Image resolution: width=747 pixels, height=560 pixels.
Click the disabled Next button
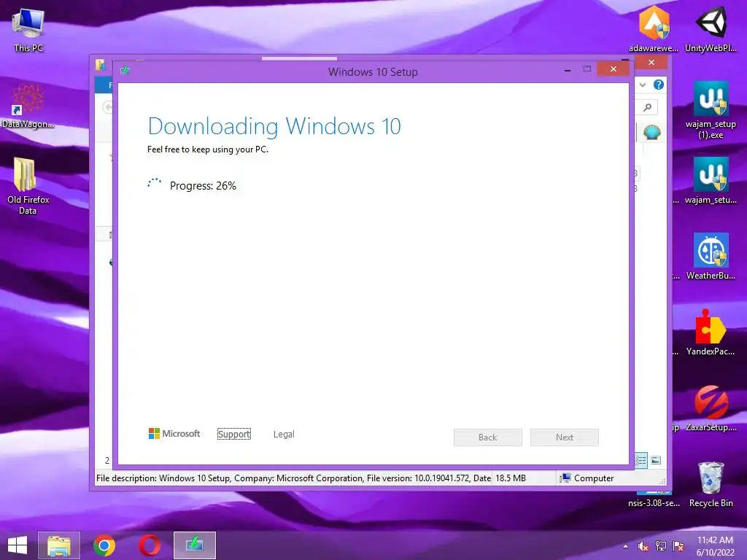(x=565, y=437)
